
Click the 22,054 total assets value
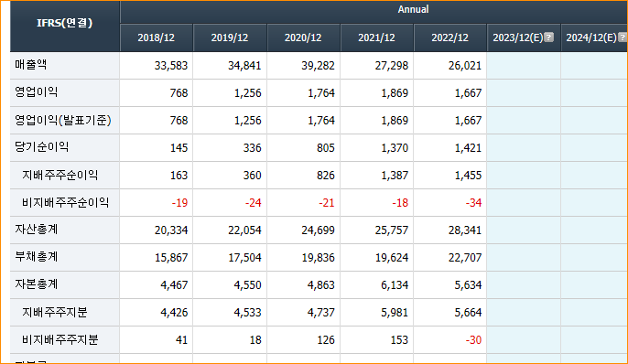pyautogui.click(x=244, y=230)
